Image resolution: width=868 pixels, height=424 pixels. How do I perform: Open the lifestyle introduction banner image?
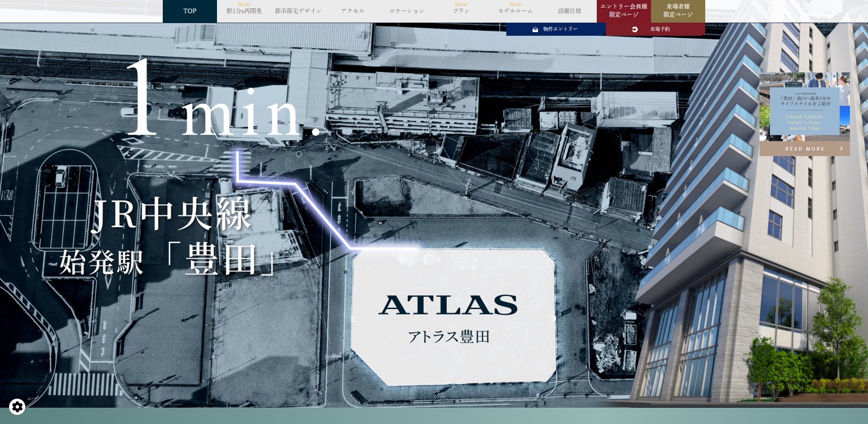pos(805,107)
